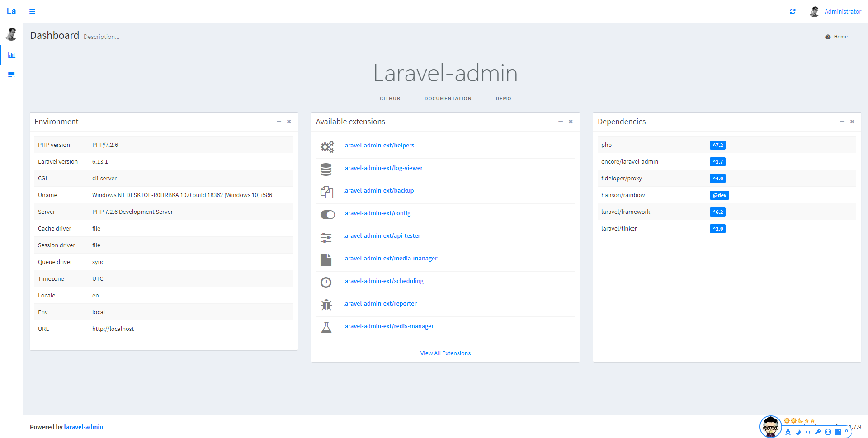The width and height of the screenshot is (868, 438).
Task: Open laravel-admin-ext/log-viewer link
Action: tap(382, 168)
